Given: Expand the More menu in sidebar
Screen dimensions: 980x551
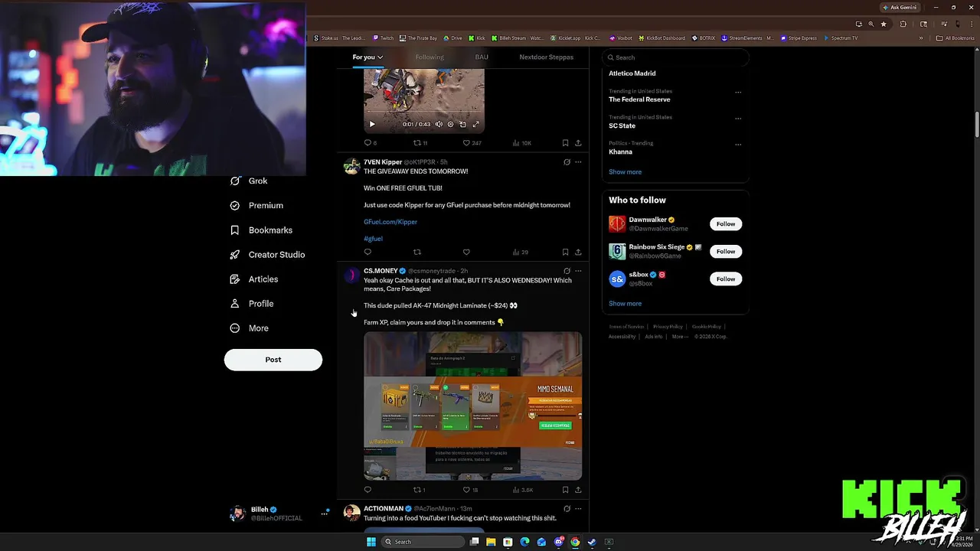Looking at the screenshot, I should (249, 328).
